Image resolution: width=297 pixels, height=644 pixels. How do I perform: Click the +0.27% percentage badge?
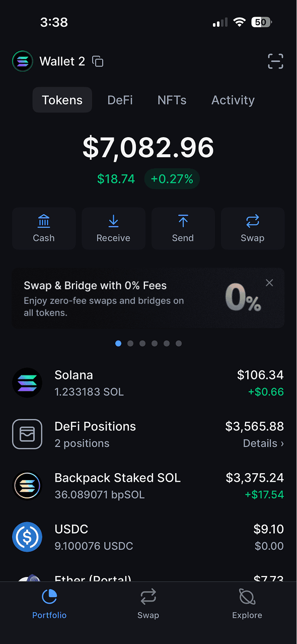coord(172,178)
